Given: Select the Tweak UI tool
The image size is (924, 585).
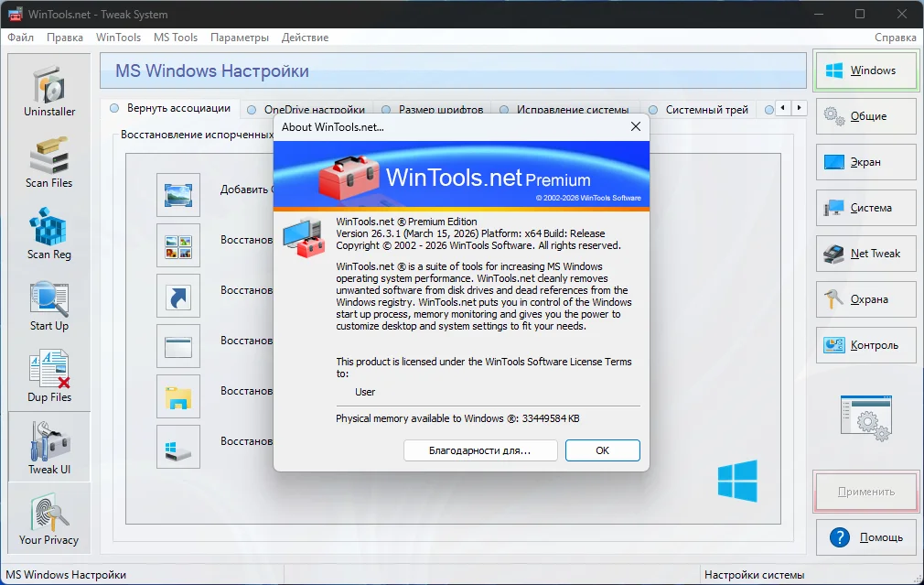Looking at the screenshot, I should 49,448.
